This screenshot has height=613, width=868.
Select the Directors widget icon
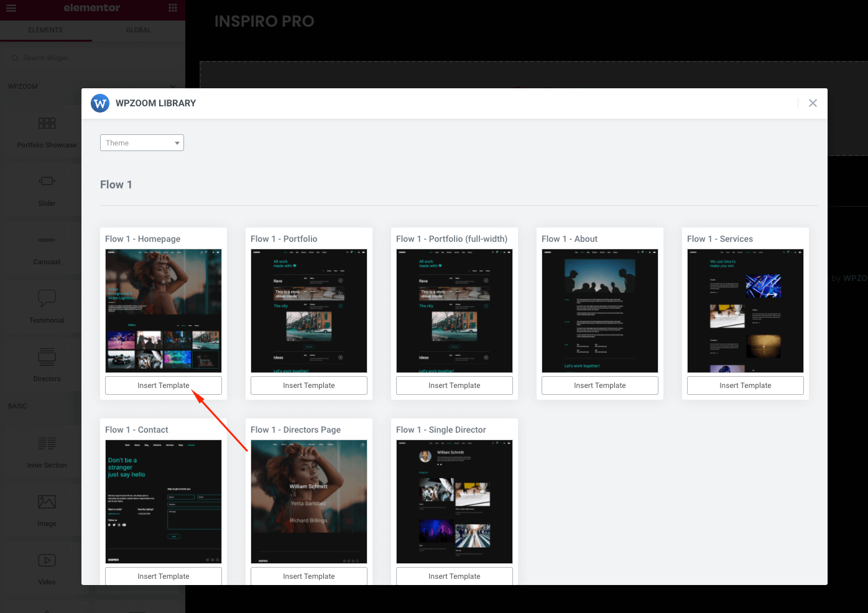(47, 357)
